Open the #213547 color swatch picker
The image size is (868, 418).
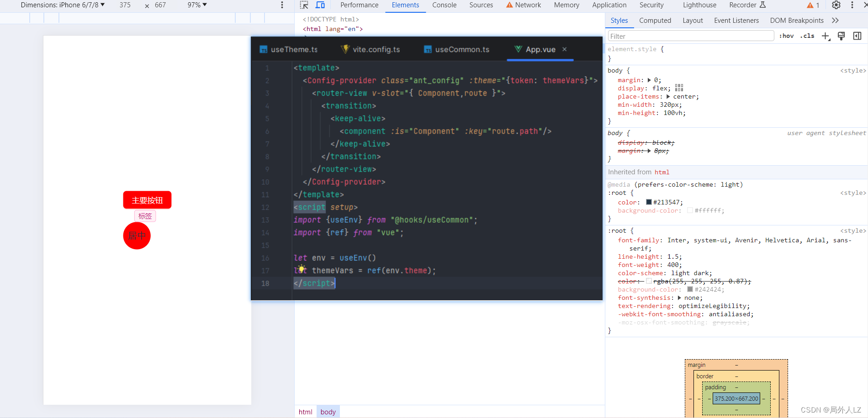(x=649, y=202)
